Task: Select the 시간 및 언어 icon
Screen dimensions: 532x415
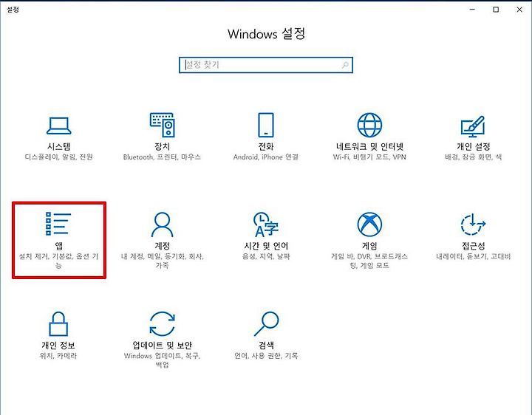Action: coord(266,224)
